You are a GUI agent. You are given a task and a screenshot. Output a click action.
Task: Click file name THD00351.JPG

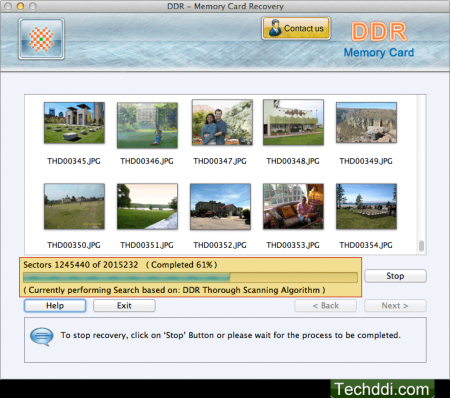coord(147,245)
